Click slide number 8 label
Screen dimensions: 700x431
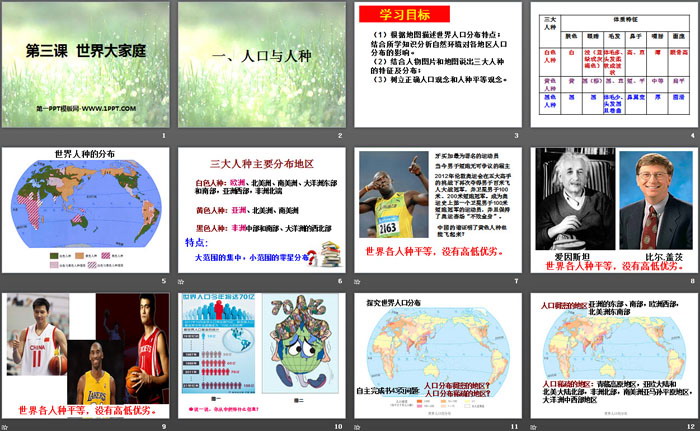click(x=693, y=281)
